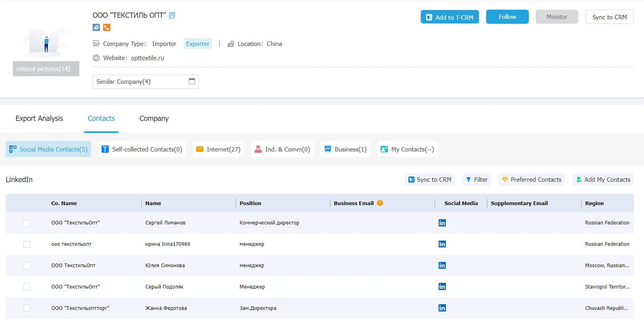The height and width of the screenshot is (326, 644).
Task: Click the orange phone icon under company name
Action: [107, 27]
